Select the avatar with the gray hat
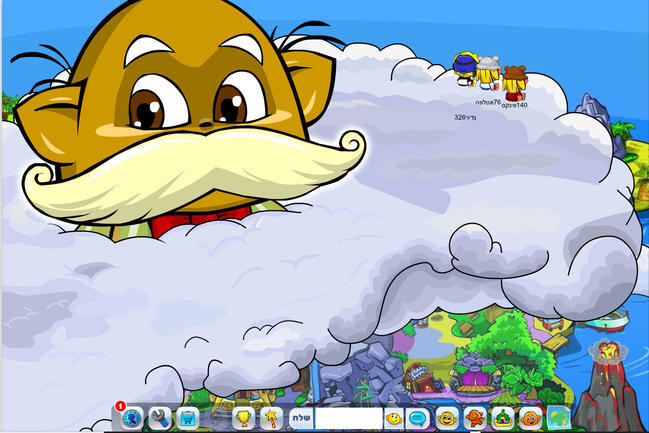 coord(488,73)
